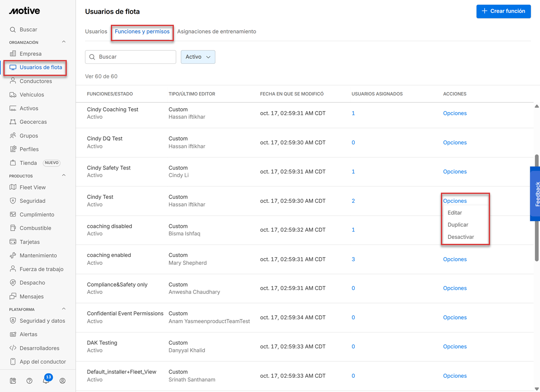Click the Crear función button
540x392 pixels.
coord(503,11)
